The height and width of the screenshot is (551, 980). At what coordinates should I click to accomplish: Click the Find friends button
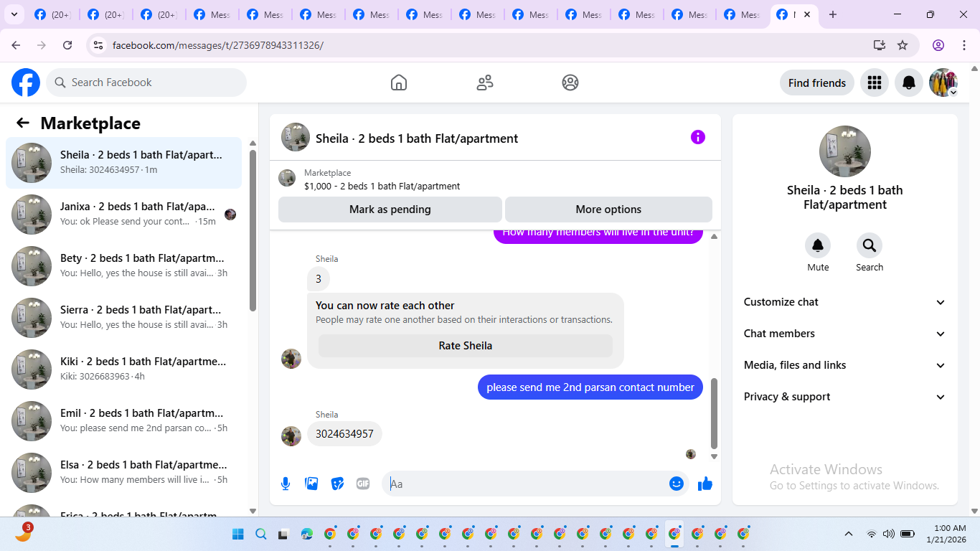(x=817, y=83)
